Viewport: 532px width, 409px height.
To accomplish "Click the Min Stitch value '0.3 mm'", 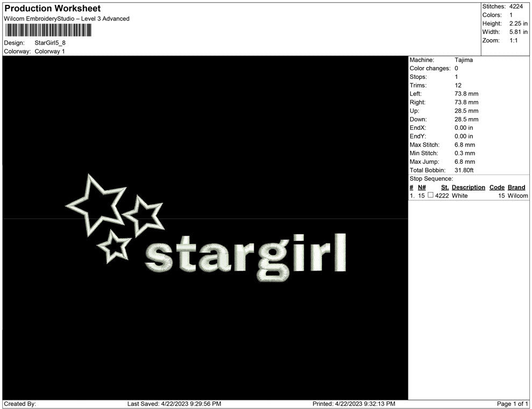I will (x=465, y=153).
